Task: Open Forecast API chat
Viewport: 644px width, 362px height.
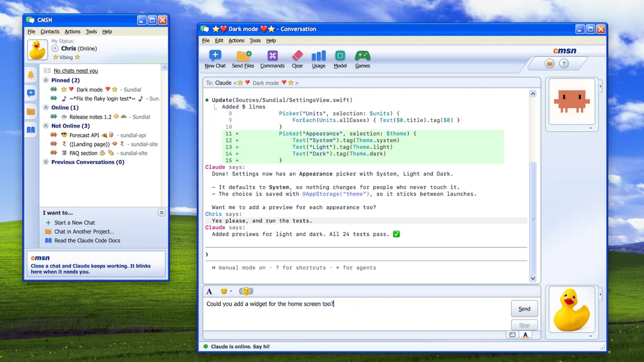Action: coord(98,135)
